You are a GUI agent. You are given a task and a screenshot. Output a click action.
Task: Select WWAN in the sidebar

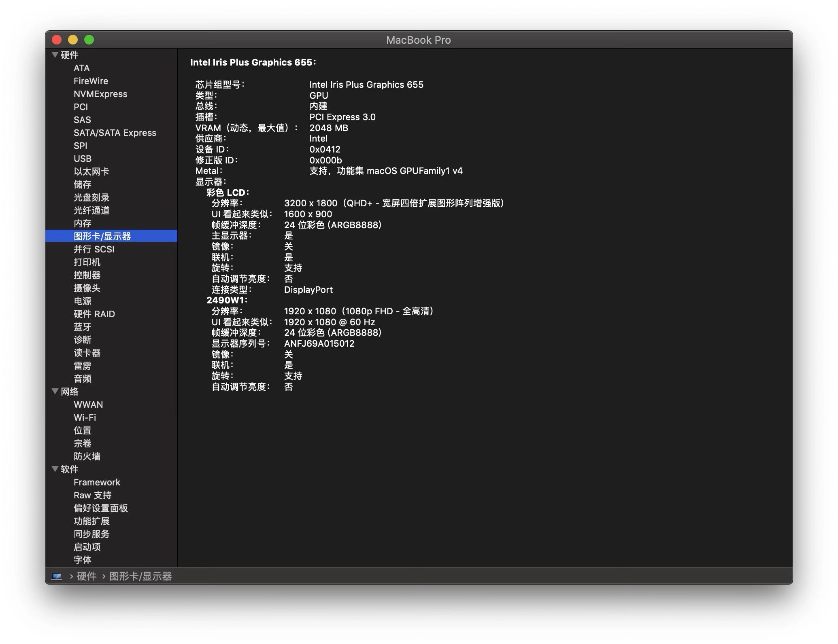[88, 405]
